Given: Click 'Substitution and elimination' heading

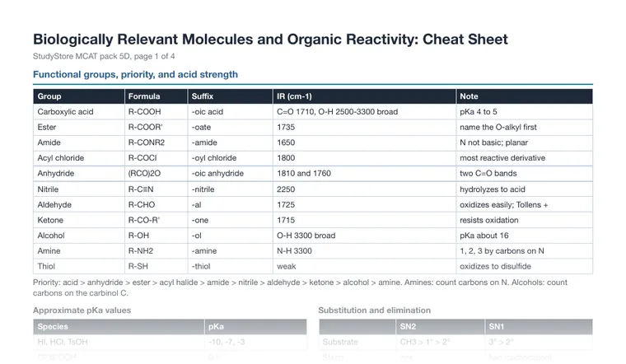Looking at the screenshot, I should [375, 310].
